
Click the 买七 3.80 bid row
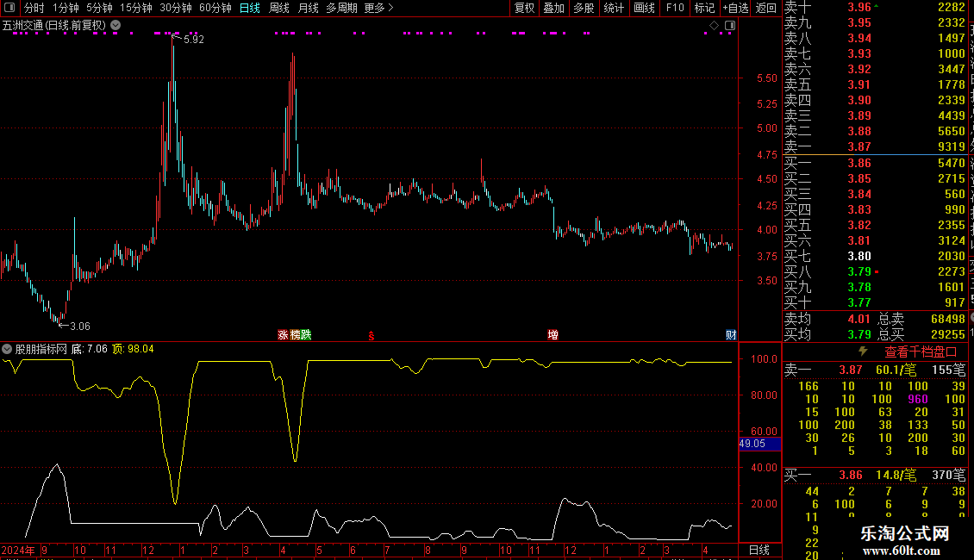tap(875, 256)
